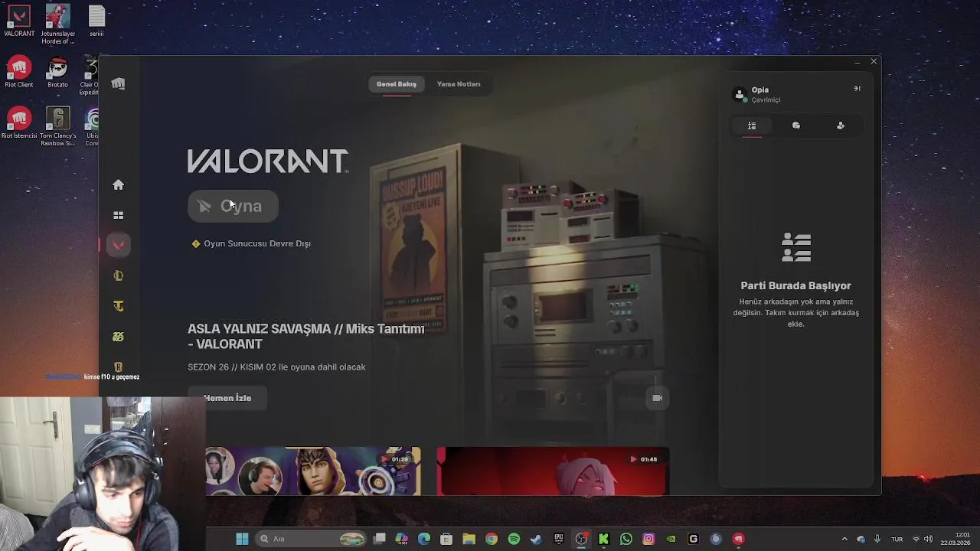
Task: Open the Jotunnslayer Hordes desktop shortcut
Action: 58,24
